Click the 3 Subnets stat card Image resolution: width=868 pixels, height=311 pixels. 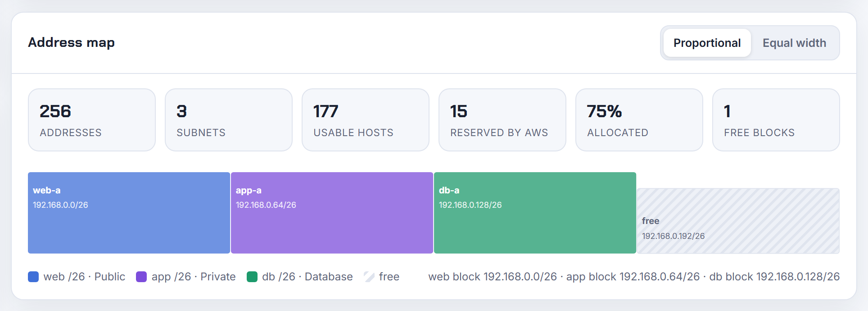click(x=229, y=120)
